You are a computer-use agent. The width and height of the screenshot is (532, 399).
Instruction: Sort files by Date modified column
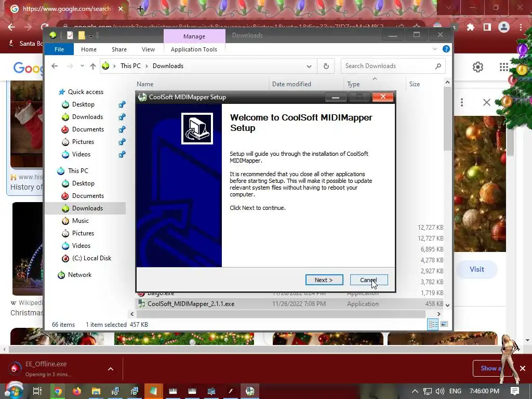[x=291, y=84]
